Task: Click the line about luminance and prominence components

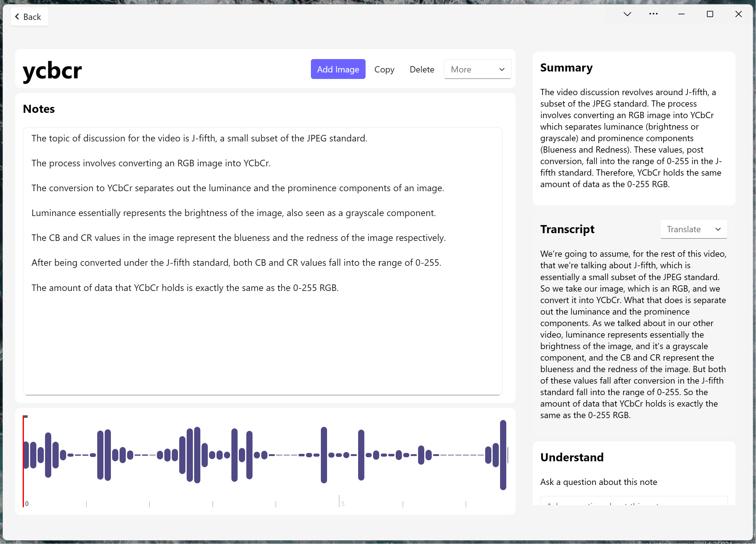Action: 238,188
